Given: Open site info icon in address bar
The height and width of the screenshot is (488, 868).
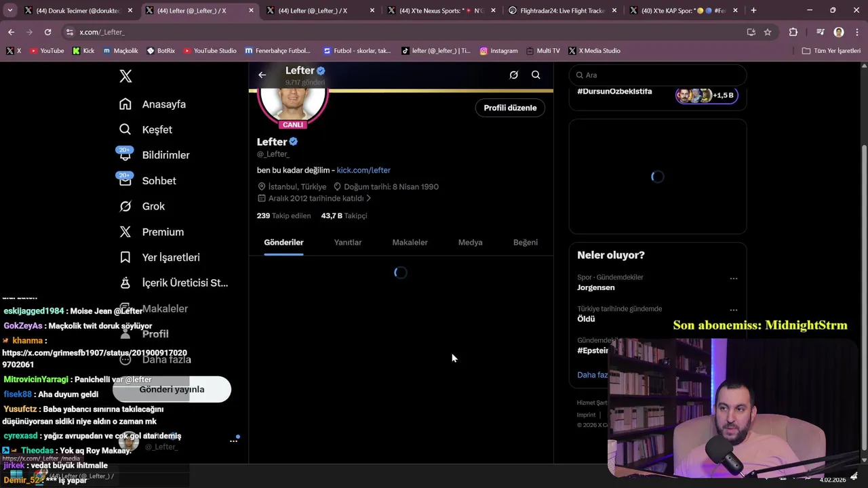Looking at the screenshot, I should point(69,32).
